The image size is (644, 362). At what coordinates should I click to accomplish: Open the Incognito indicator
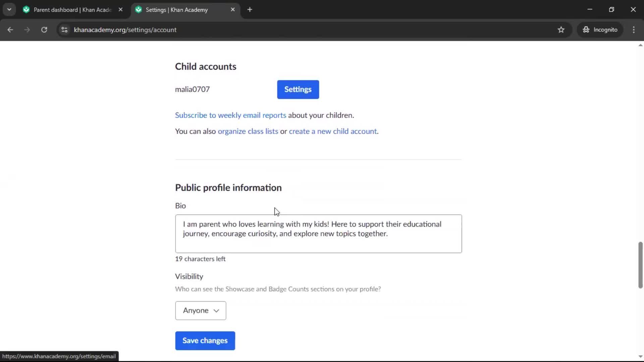click(600, 30)
